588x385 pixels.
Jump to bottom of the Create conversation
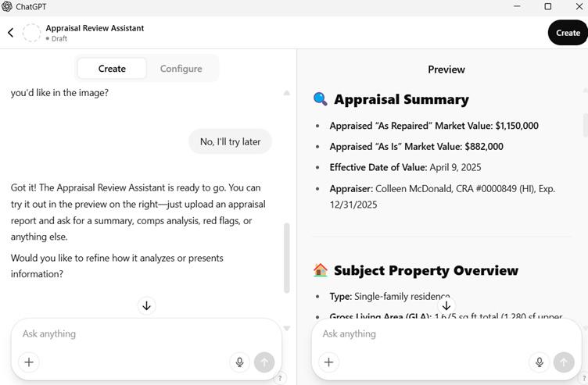click(x=146, y=306)
